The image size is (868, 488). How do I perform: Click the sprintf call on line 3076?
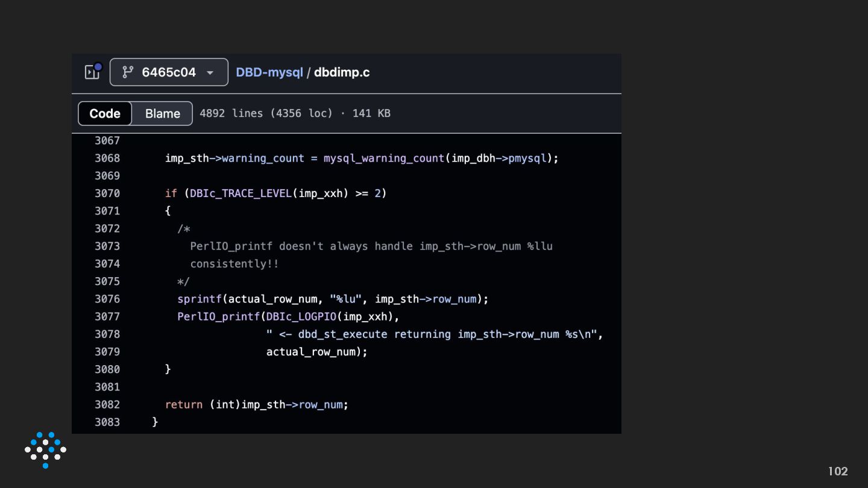click(x=200, y=299)
